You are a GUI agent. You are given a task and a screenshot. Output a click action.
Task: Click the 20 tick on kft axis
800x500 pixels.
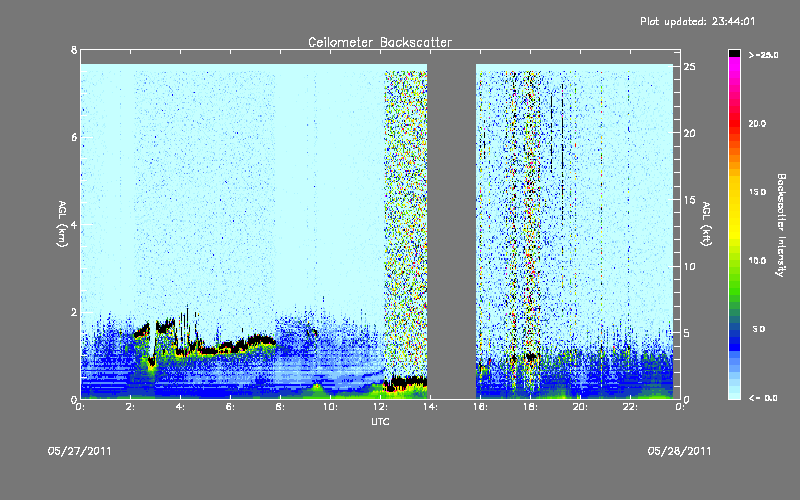[689, 133]
